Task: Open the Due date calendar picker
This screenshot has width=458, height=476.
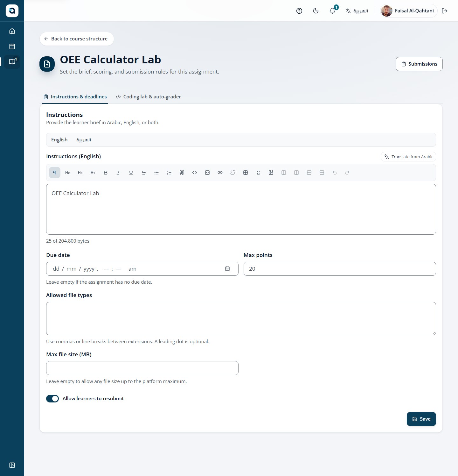Action: 227,269
